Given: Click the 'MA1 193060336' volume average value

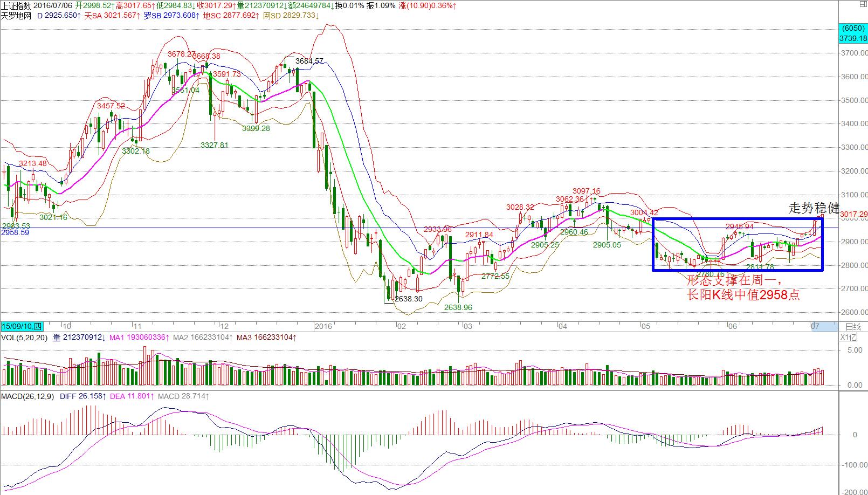Looking at the screenshot, I should click(x=140, y=338).
